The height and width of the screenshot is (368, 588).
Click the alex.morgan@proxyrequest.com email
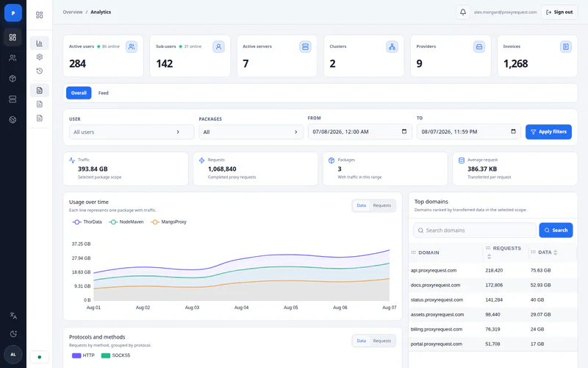505,12
